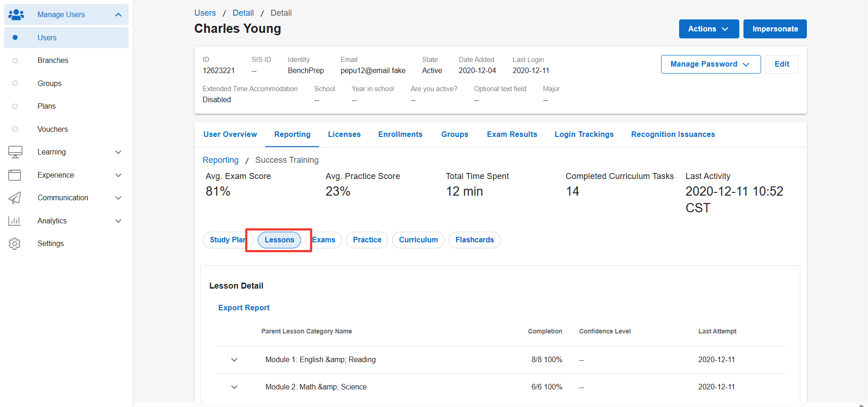Click the Export Report link

[244, 308]
